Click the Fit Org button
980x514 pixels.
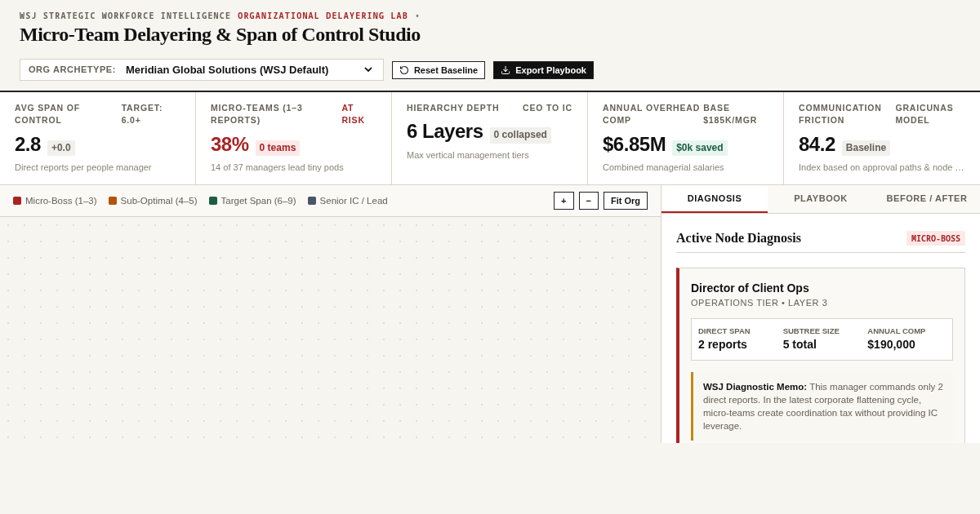626,201
